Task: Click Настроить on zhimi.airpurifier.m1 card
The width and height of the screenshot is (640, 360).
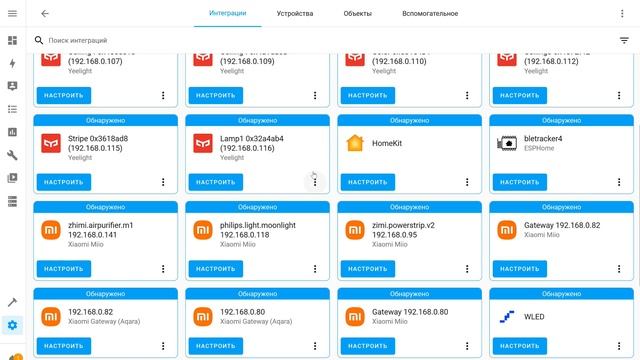Action: coord(64,269)
